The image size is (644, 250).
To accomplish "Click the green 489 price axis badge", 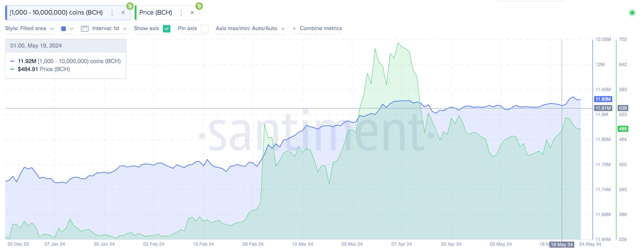I will pyautogui.click(x=623, y=129).
